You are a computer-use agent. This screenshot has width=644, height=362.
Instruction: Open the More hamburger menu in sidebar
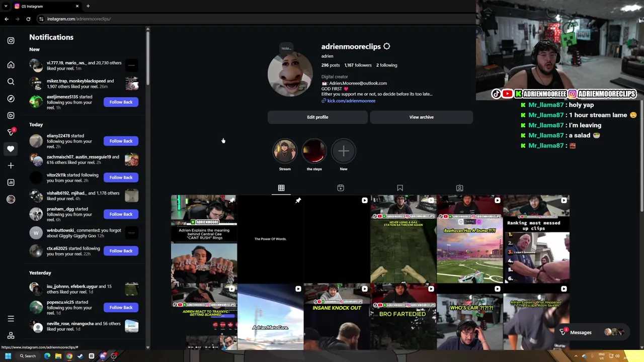[x=11, y=319]
